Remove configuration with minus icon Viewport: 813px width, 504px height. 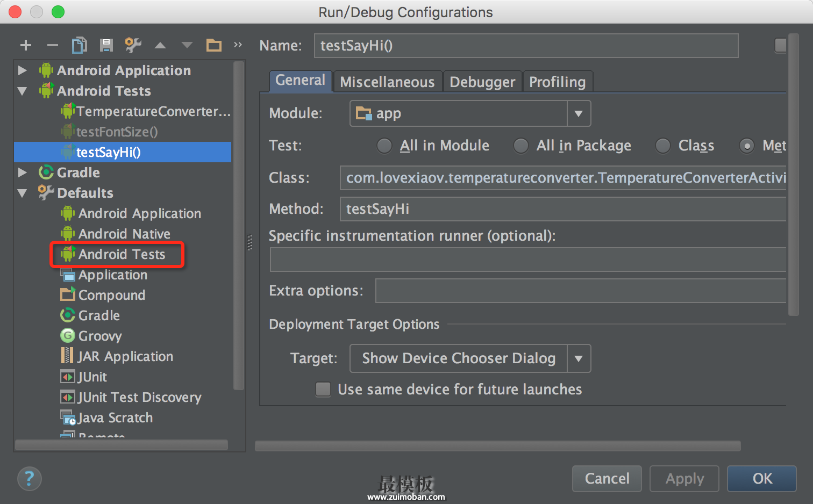coord(52,46)
